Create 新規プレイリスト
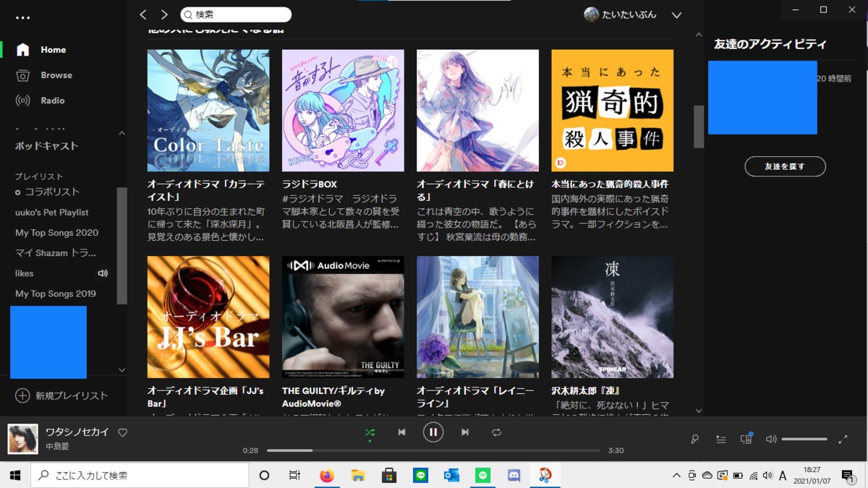Screen dimensions: 868x488 pyautogui.click(x=61, y=395)
